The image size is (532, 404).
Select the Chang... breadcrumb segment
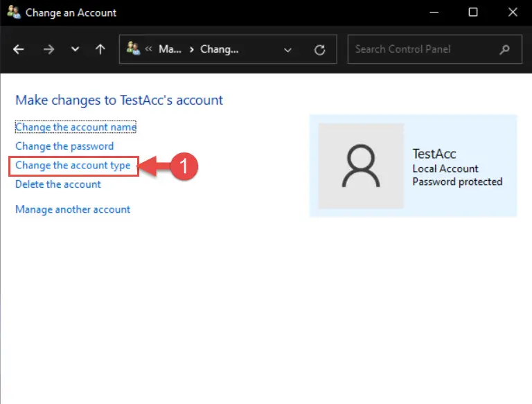(219, 49)
